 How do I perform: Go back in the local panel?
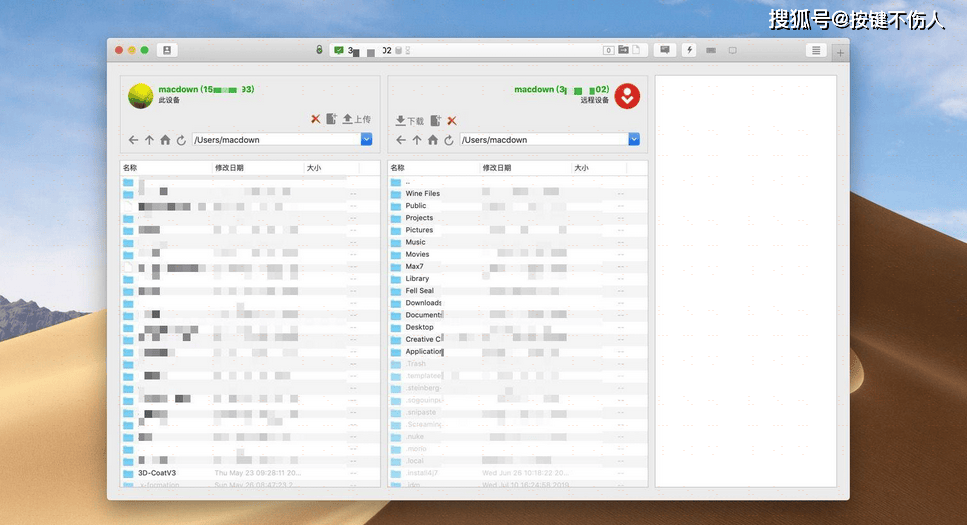(133, 140)
